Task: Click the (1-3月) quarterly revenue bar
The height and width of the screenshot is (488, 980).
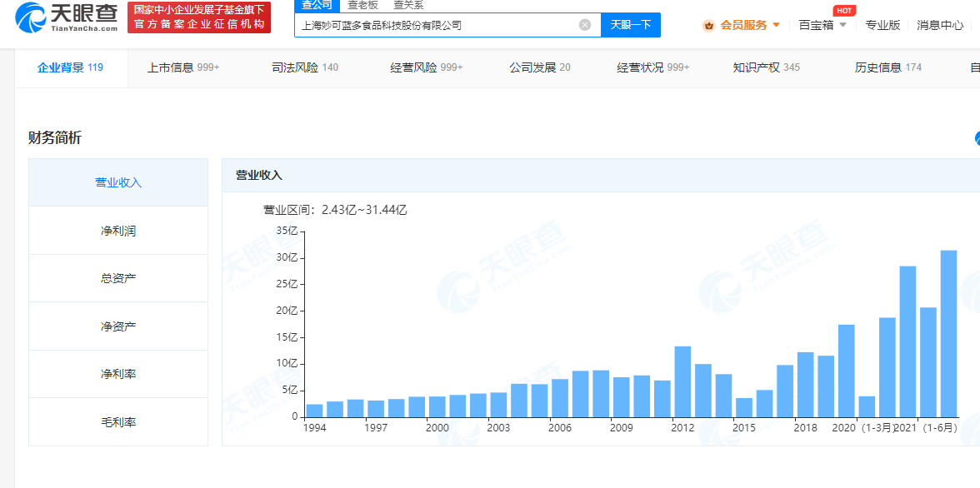Action: click(x=867, y=406)
